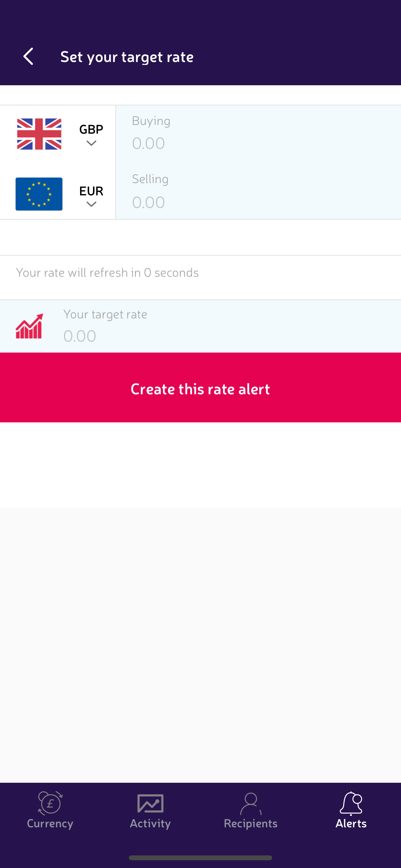
Task: Tap the red rising chart icon
Action: 29,326
